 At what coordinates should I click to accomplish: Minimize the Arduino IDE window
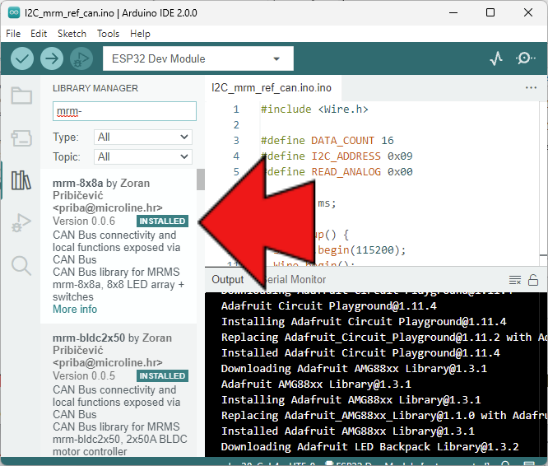coord(453,13)
